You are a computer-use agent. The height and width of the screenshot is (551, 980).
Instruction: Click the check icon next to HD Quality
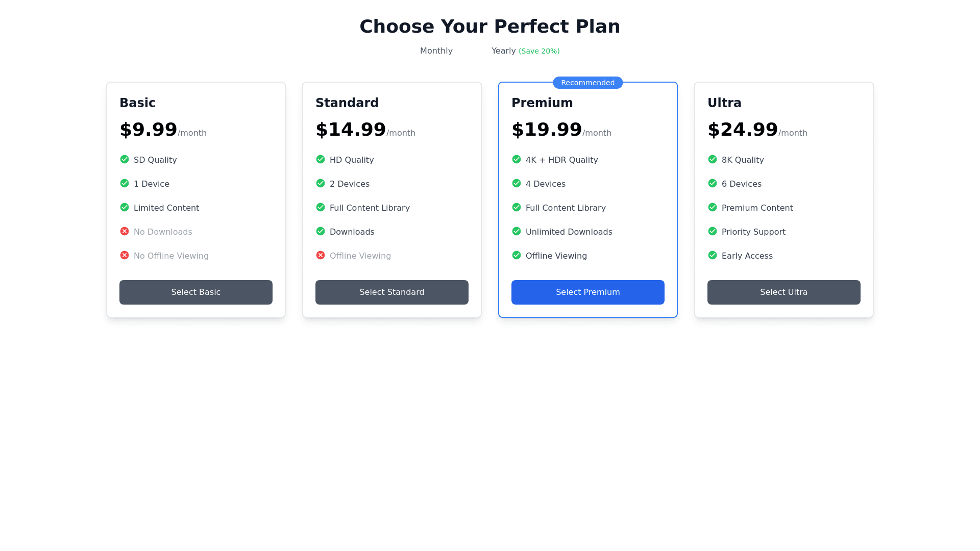(321, 159)
